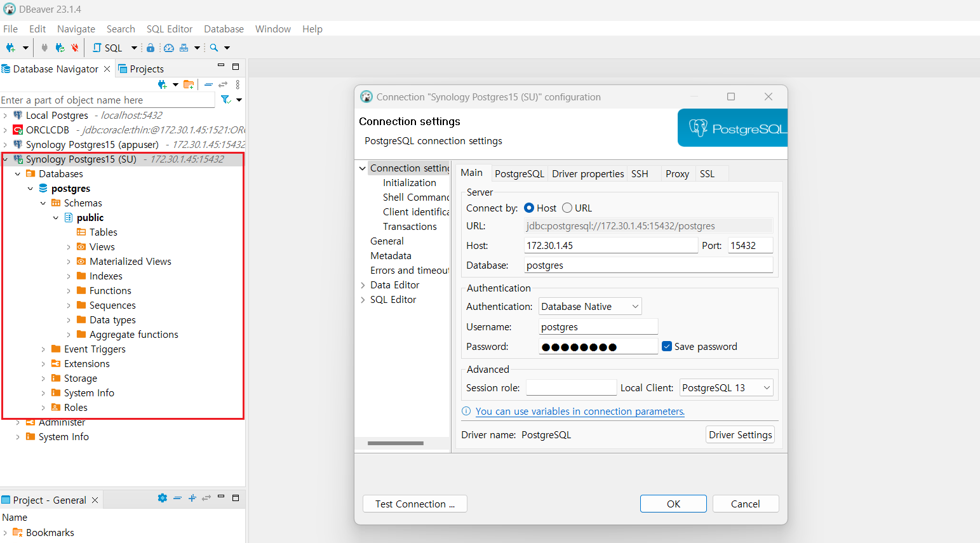This screenshot has width=980, height=543.
Task: Maximize the Database Navigator panel
Action: [236, 67]
